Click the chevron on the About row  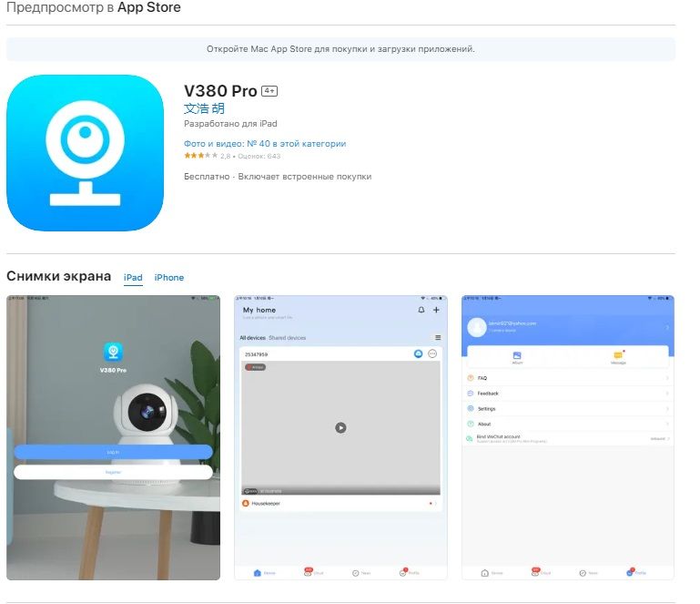coord(667,424)
